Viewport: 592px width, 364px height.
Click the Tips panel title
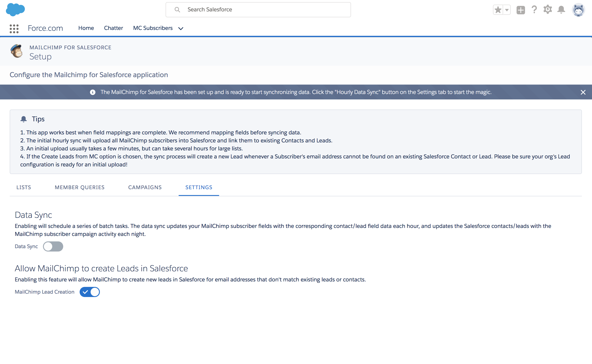[x=38, y=119]
